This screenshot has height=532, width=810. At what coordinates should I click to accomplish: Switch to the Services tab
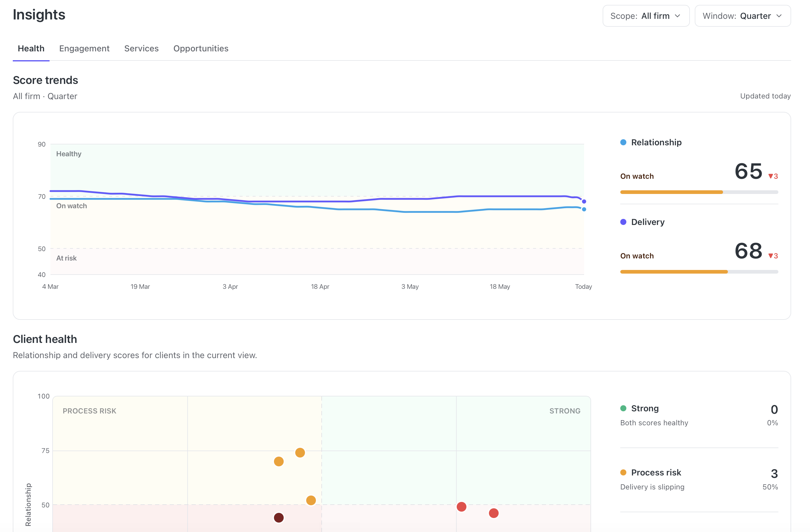(142, 48)
